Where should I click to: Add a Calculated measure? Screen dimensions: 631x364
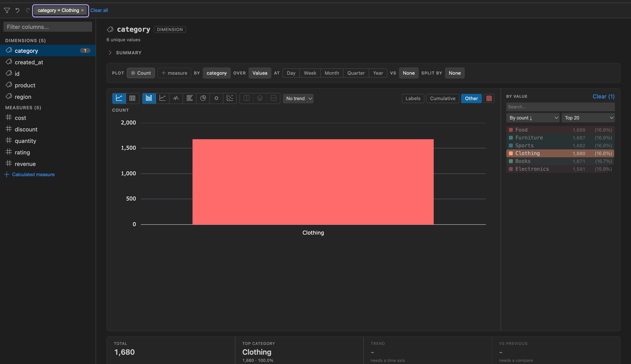pos(30,174)
